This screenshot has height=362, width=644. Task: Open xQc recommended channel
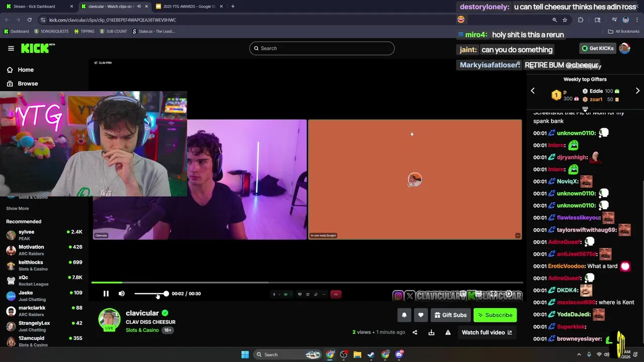44,281
